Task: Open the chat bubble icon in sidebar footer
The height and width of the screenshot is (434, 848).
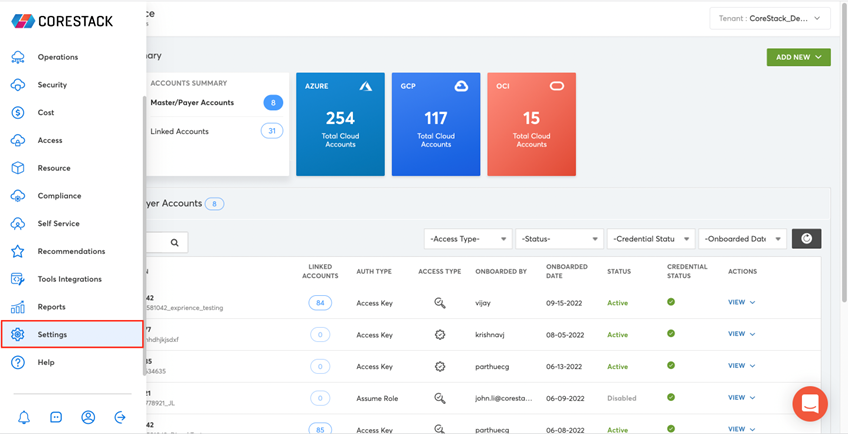Action: [x=56, y=417]
